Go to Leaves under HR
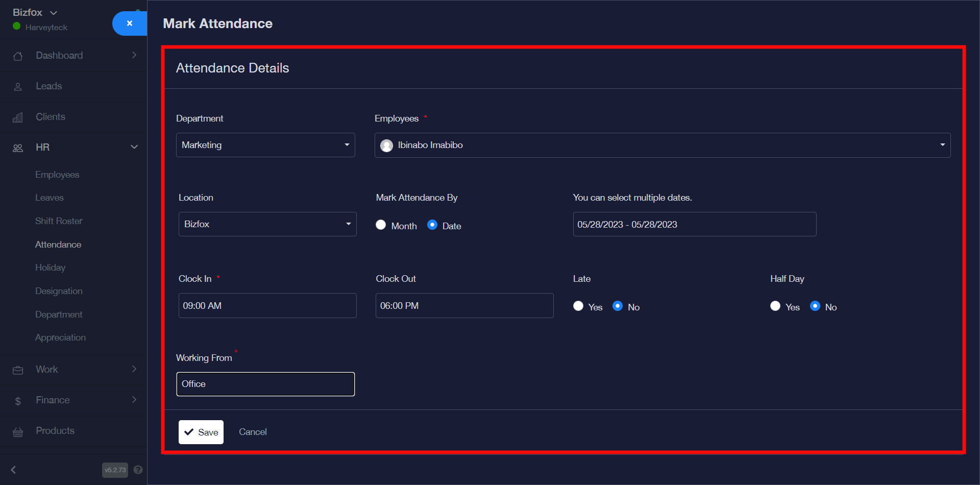Screen dimensions: 980x485 click(x=50, y=198)
